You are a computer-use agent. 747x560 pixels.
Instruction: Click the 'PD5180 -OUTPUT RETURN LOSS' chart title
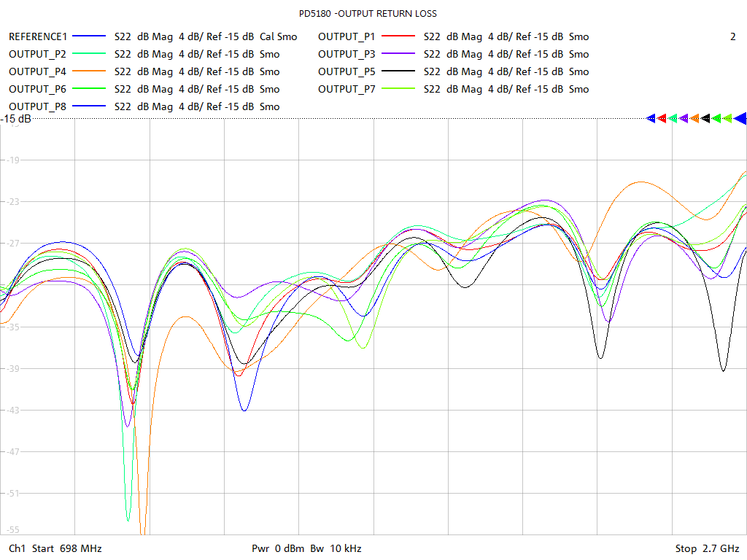tap(368, 14)
